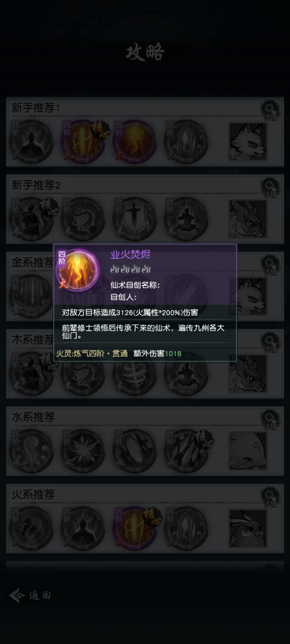Tap the 业火焚烬 skill name
Screen dimensions: 290x644
coord(130,254)
